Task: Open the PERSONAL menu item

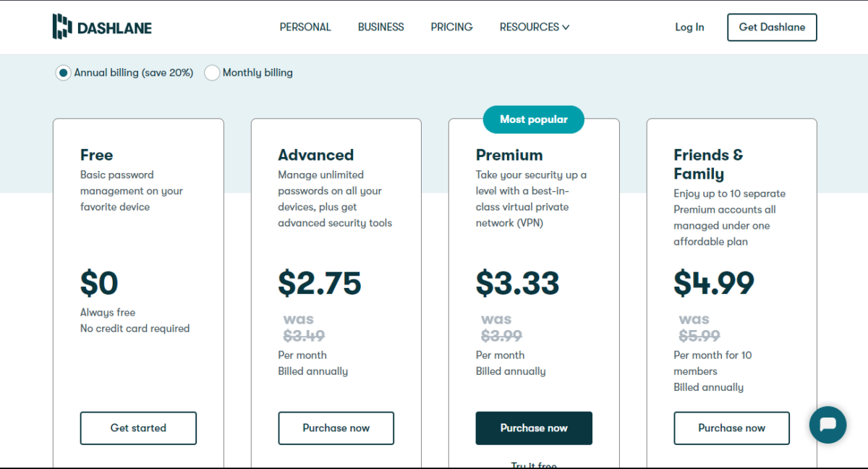Action: tap(305, 27)
